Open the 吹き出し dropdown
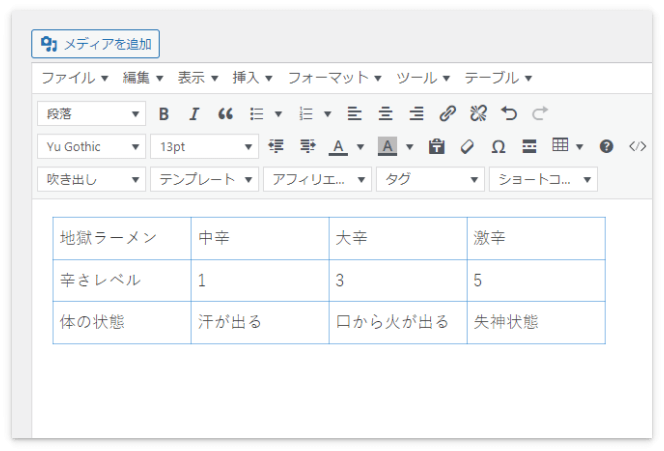 (x=91, y=179)
